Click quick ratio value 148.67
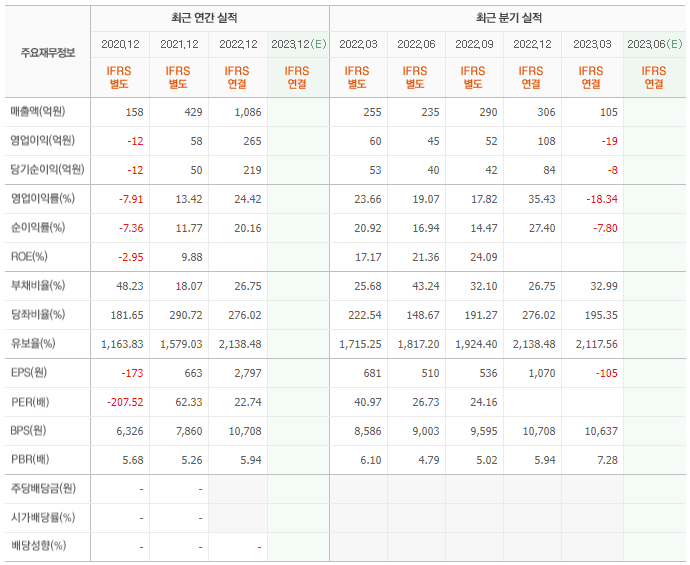The image size is (690, 565). [423, 316]
